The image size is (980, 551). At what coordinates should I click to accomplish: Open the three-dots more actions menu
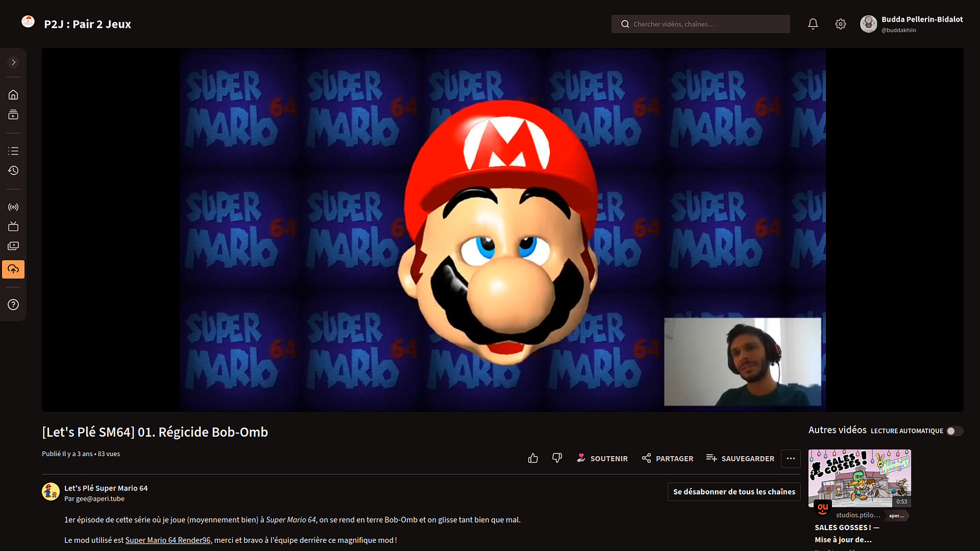tap(791, 458)
